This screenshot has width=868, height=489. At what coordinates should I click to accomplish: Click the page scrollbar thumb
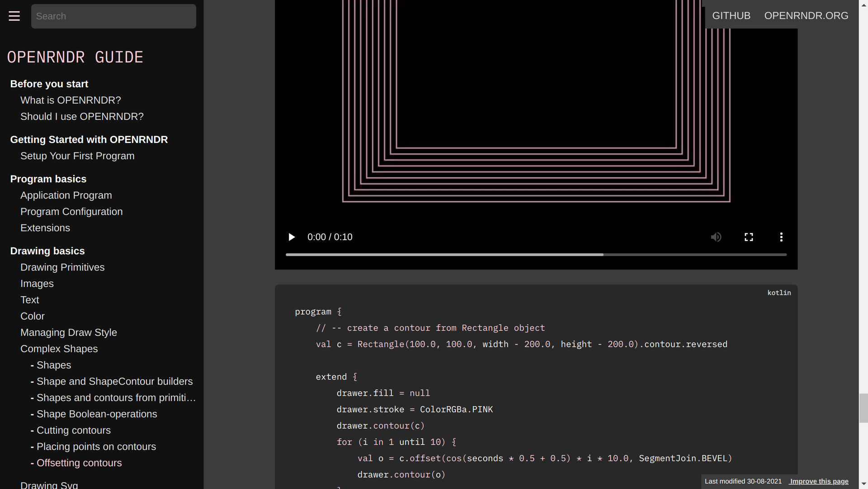(863, 408)
